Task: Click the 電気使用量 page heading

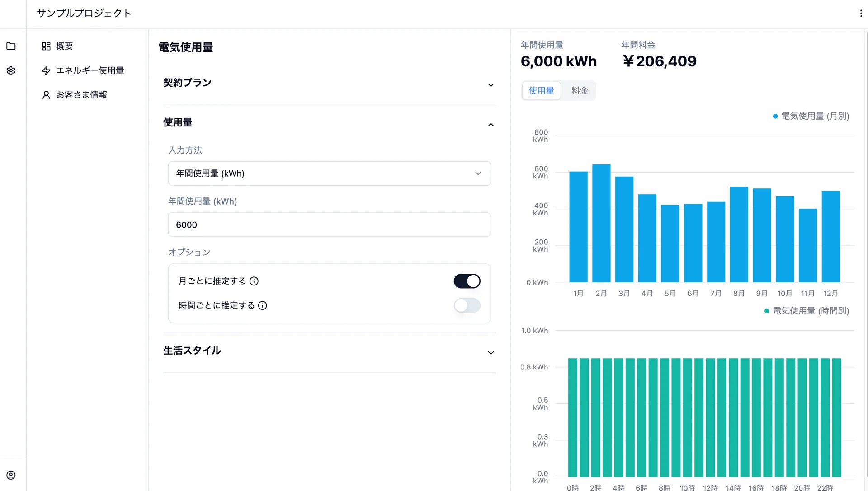Action: coord(186,47)
